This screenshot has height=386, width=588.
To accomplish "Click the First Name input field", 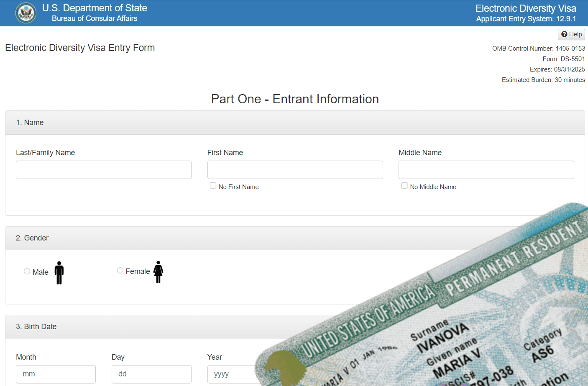I will [x=295, y=170].
